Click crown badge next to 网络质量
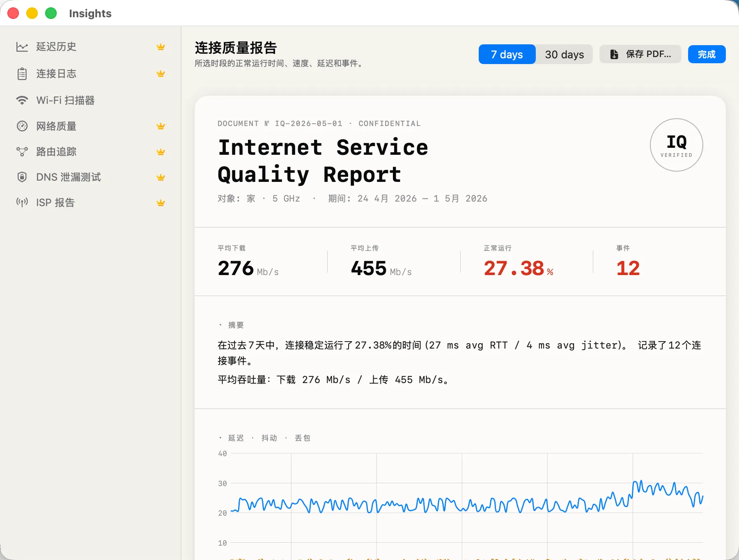Image resolution: width=739 pixels, height=560 pixels. point(161,126)
